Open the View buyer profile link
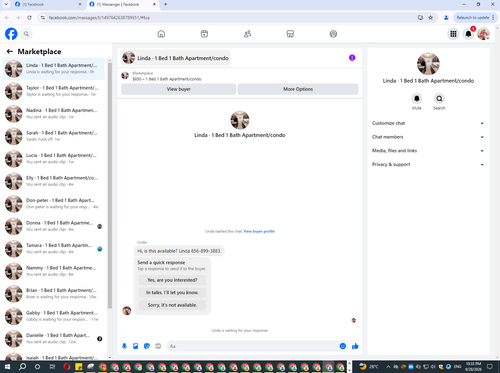This screenshot has width=500, height=373. pos(259,231)
